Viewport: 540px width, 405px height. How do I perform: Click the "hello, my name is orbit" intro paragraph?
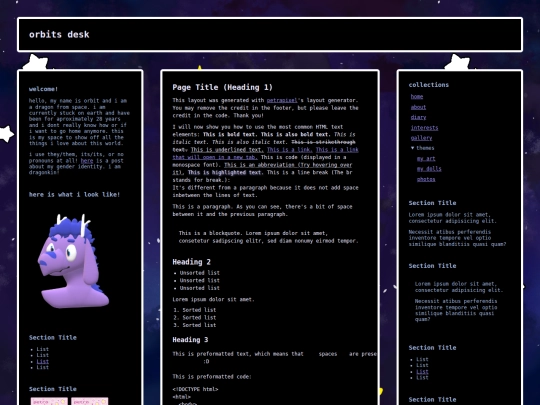tap(79, 122)
